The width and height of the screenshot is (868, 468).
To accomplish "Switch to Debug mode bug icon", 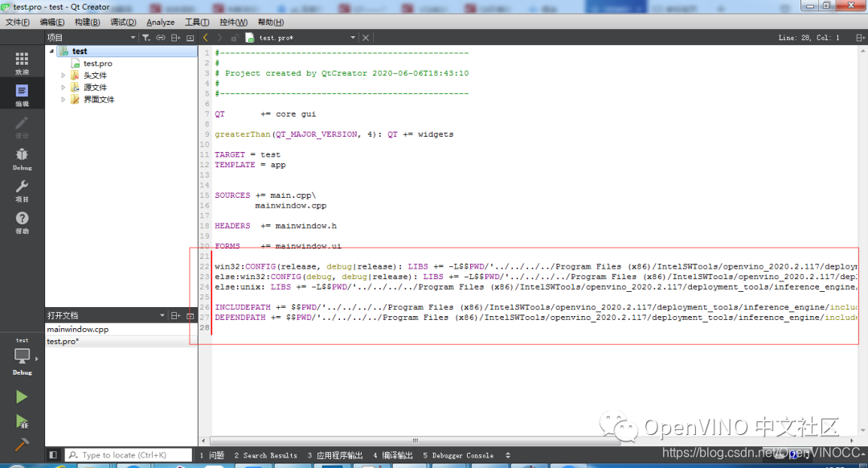I will pos(23,158).
